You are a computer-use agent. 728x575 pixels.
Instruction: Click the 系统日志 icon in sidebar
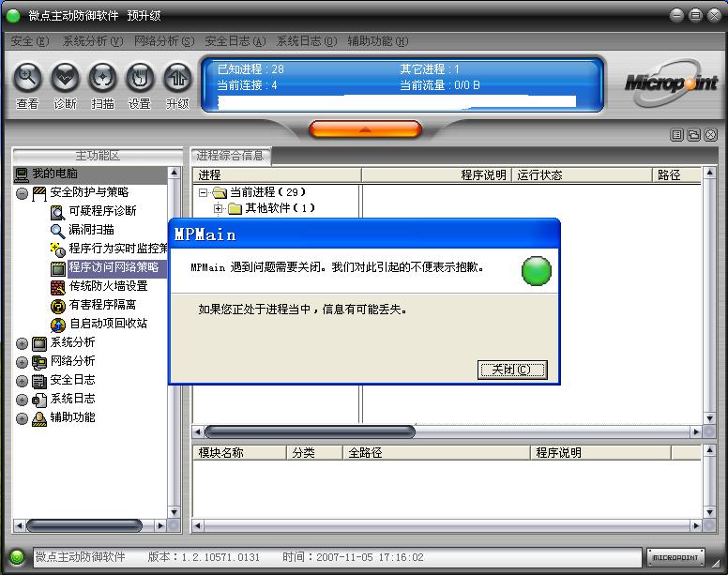point(39,400)
